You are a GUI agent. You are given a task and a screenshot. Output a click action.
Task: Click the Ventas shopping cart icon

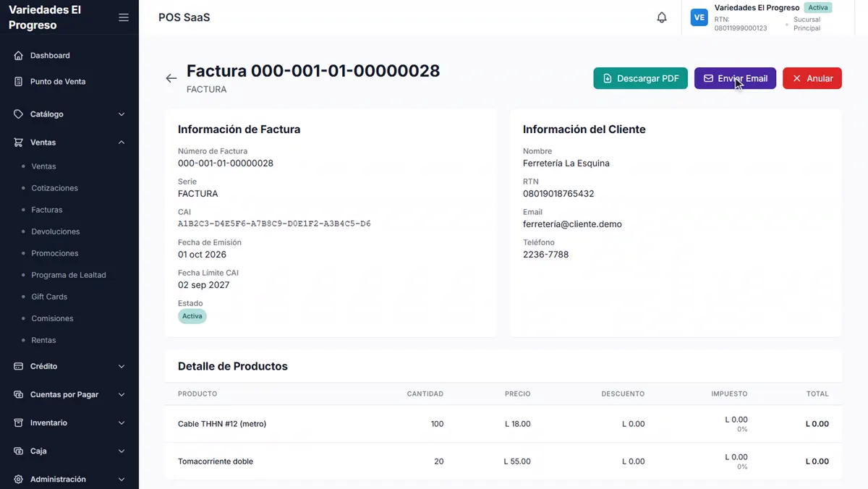click(x=19, y=143)
